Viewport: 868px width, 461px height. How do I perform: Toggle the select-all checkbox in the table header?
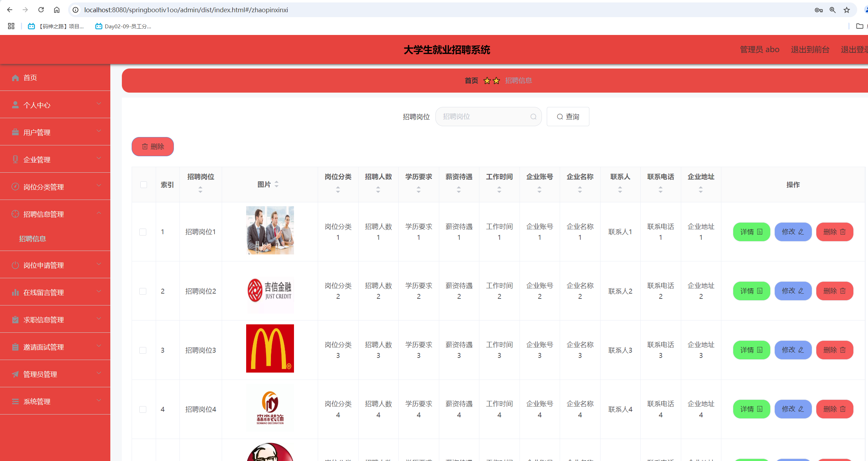[144, 185]
